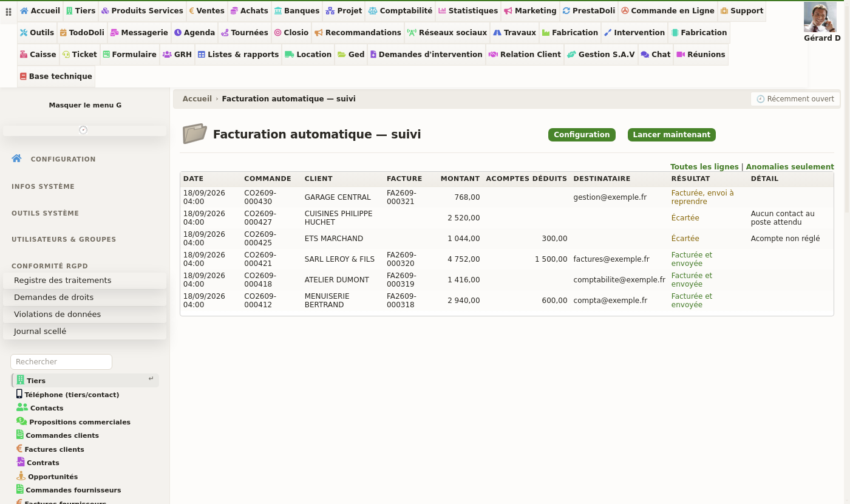This screenshot has height=504, width=850.
Task: Open the Ged menu item
Action: pos(351,55)
